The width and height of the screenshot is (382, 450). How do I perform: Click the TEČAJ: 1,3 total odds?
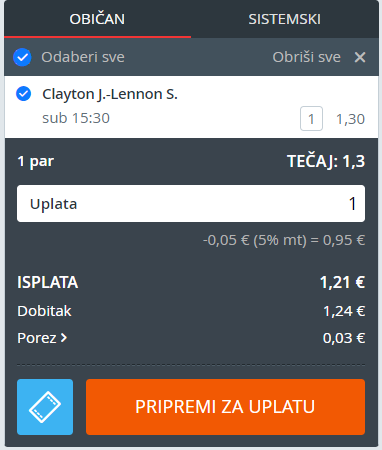pyautogui.click(x=326, y=161)
